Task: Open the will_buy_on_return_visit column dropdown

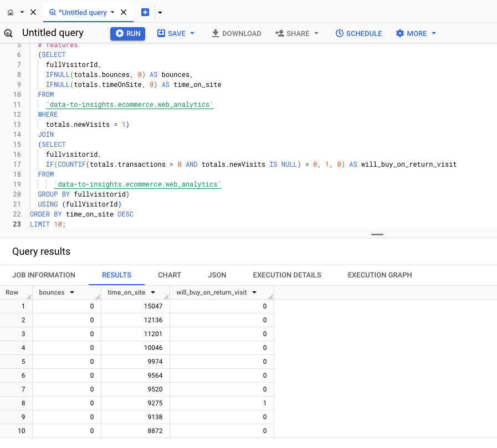Action: tap(254, 292)
